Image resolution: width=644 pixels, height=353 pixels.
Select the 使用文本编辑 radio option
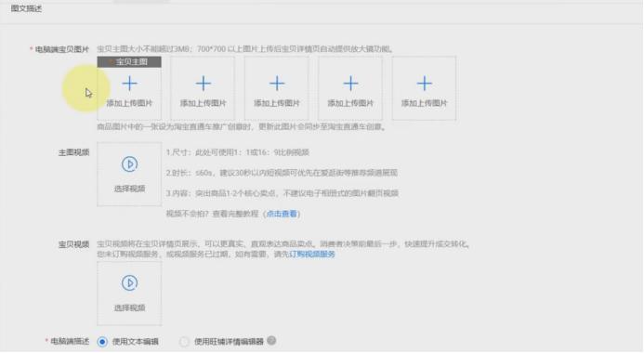coord(102,342)
